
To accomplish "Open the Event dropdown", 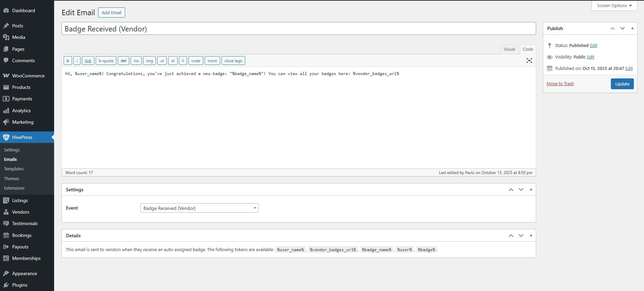I will (x=200, y=208).
